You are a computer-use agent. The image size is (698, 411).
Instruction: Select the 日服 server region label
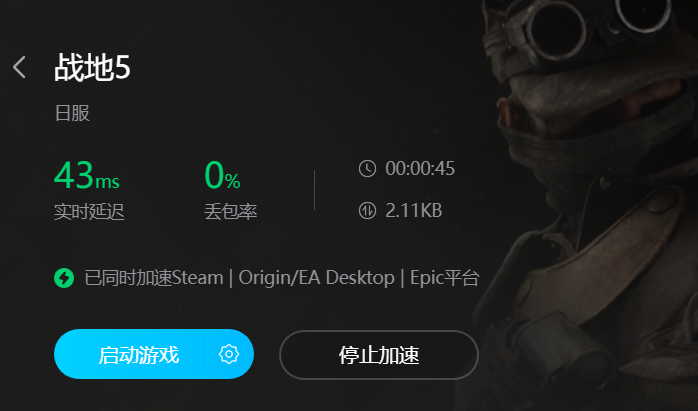pyautogui.click(x=72, y=113)
